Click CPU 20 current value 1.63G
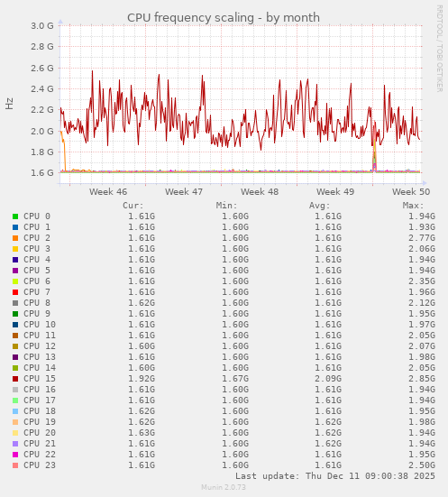This screenshot has width=448, height=497. pyautogui.click(x=142, y=433)
